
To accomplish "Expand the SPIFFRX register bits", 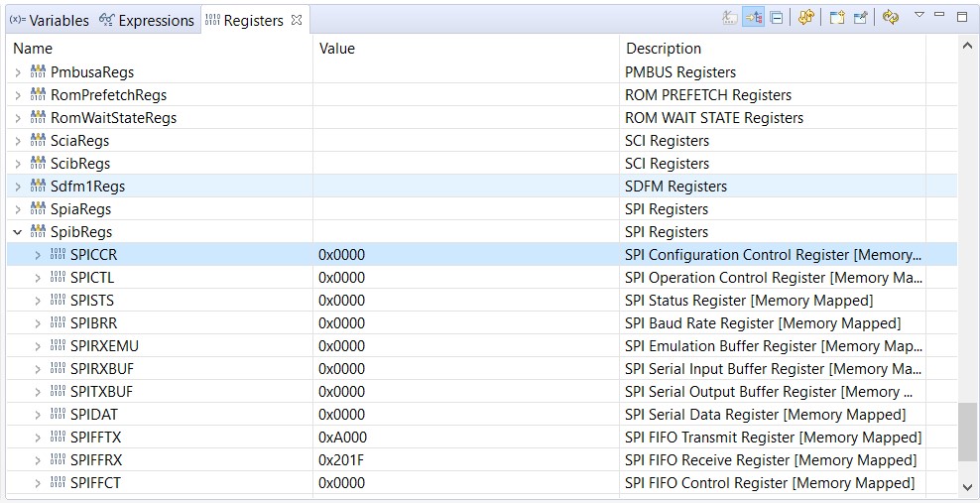I will (38, 460).
